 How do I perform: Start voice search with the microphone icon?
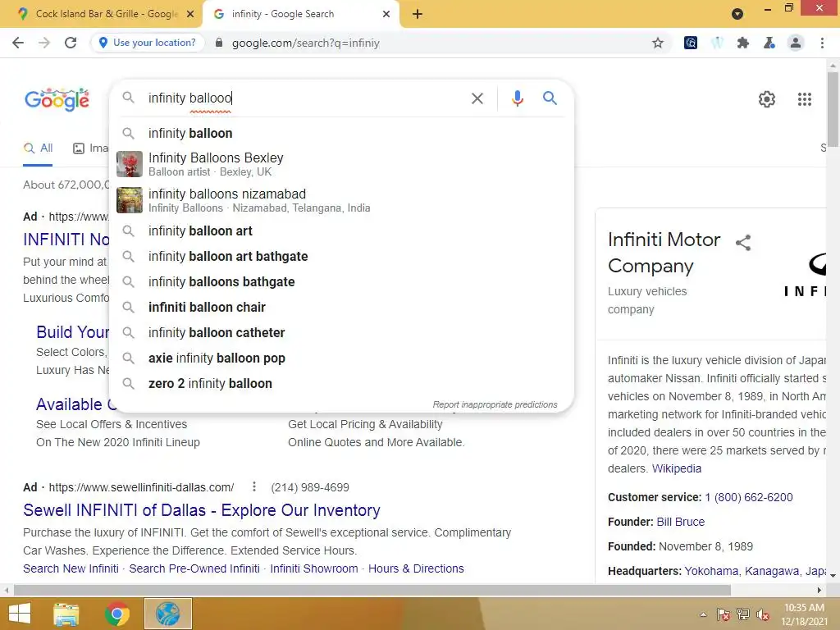[x=517, y=98]
